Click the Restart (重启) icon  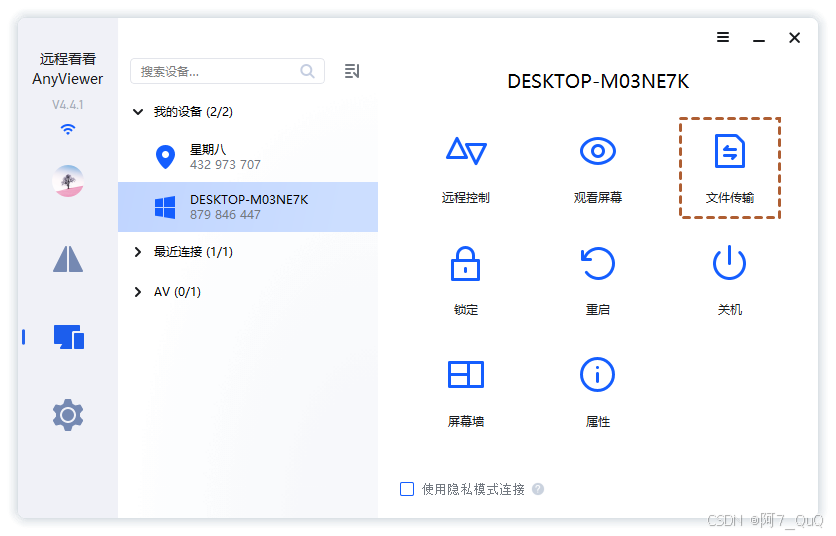point(598,263)
